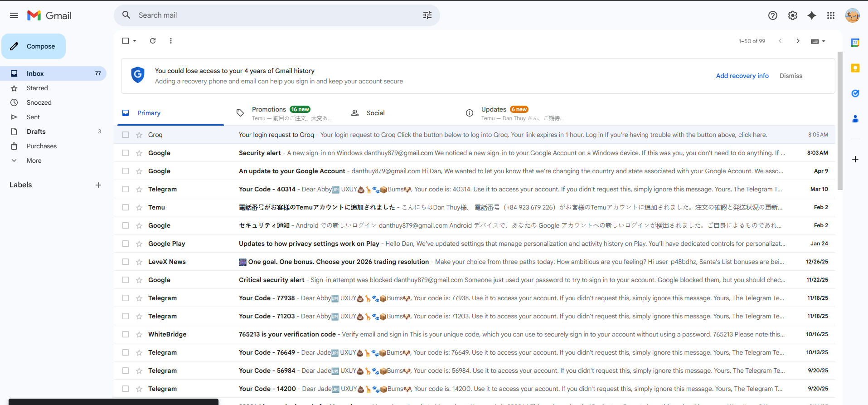Viewport: 868px width, 405px height.
Task: Switch to the Social tab
Action: (400, 113)
